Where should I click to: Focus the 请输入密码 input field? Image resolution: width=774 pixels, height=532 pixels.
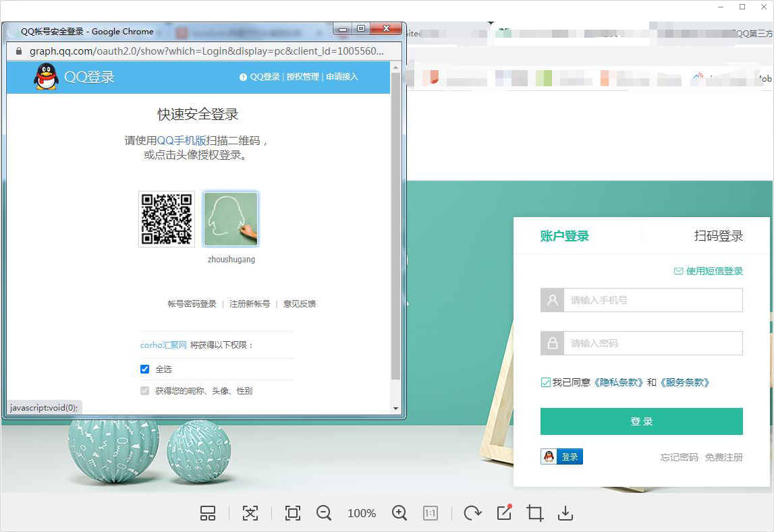pyautogui.click(x=653, y=343)
